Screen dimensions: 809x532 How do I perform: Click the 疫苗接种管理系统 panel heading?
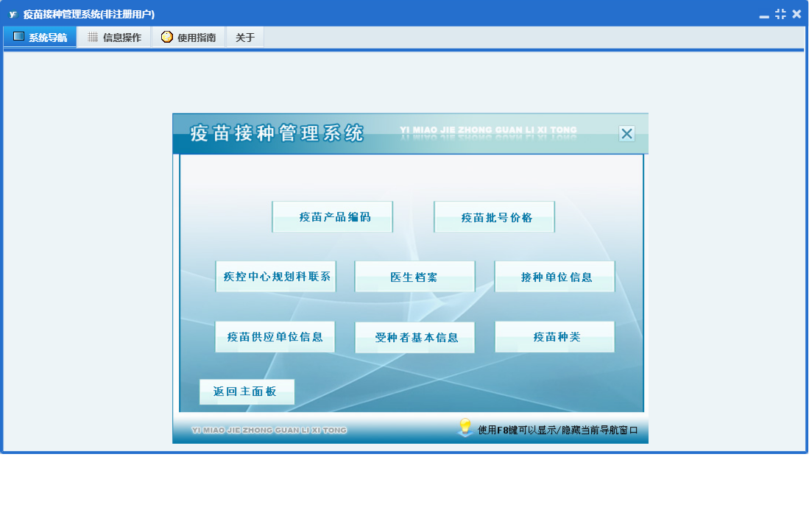(277, 133)
